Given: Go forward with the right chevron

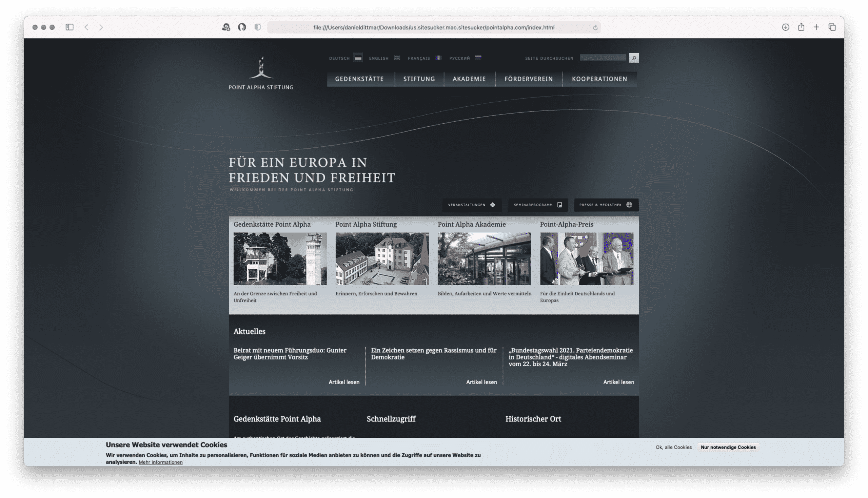Looking at the screenshot, I should tap(101, 27).
